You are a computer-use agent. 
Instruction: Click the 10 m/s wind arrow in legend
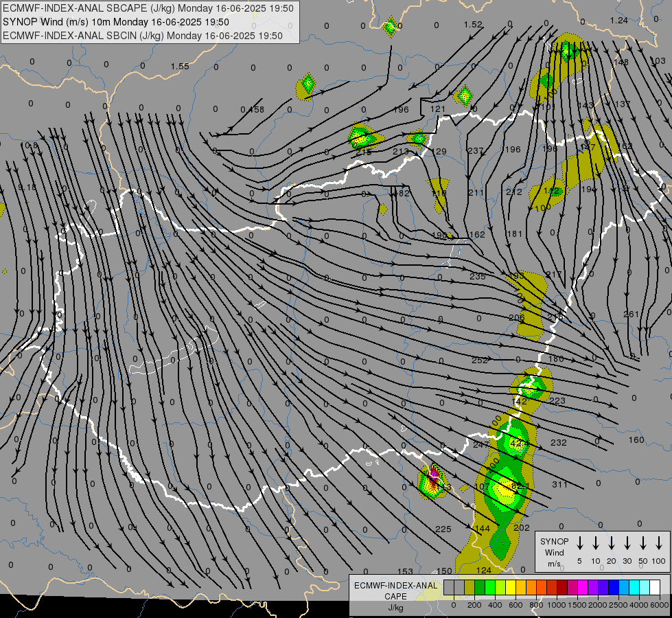click(x=595, y=543)
